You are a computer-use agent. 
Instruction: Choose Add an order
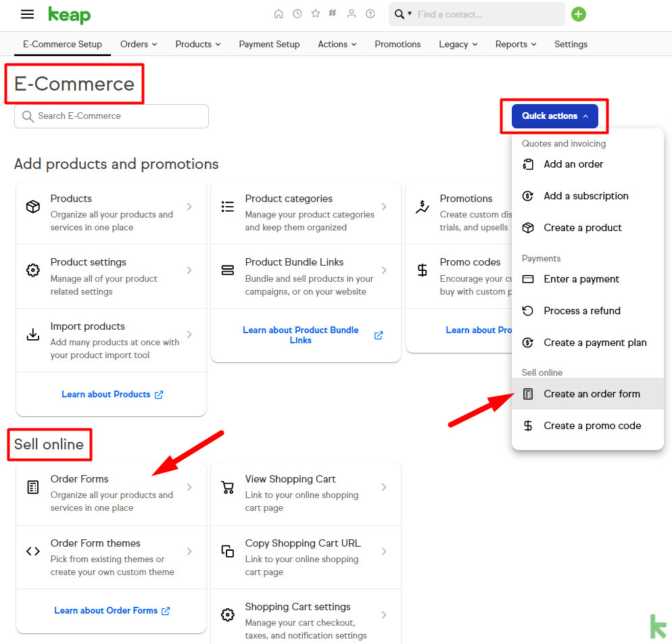[587, 164]
